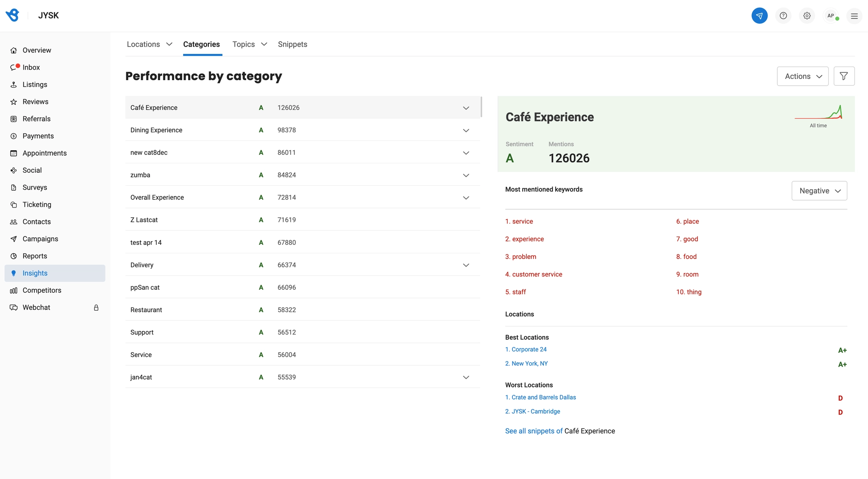Click the Referrals icon in sidebar
This screenshot has width=868, height=479.
click(14, 119)
